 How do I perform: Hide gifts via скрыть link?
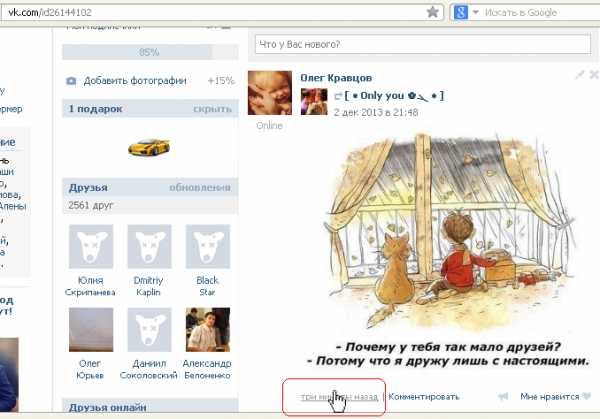pyautogui.click(x=212, y=109)
